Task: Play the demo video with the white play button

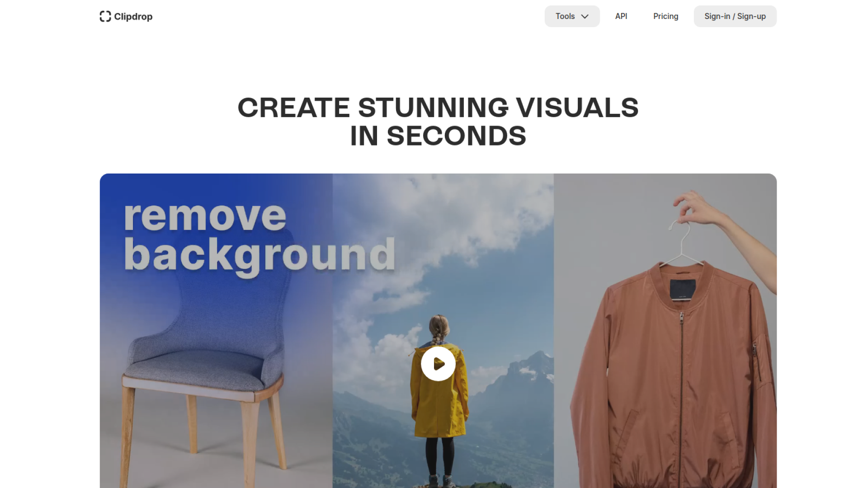Action: 438,364
